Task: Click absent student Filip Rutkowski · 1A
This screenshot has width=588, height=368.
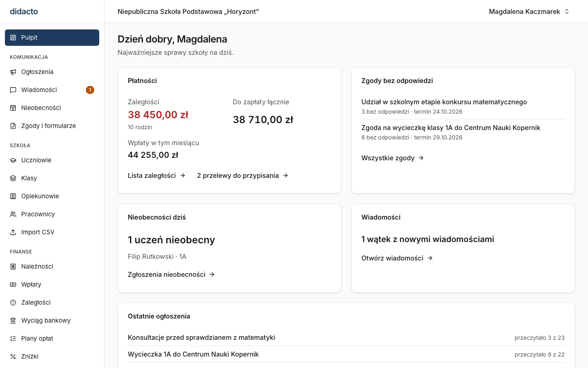Action: [157, 256]
